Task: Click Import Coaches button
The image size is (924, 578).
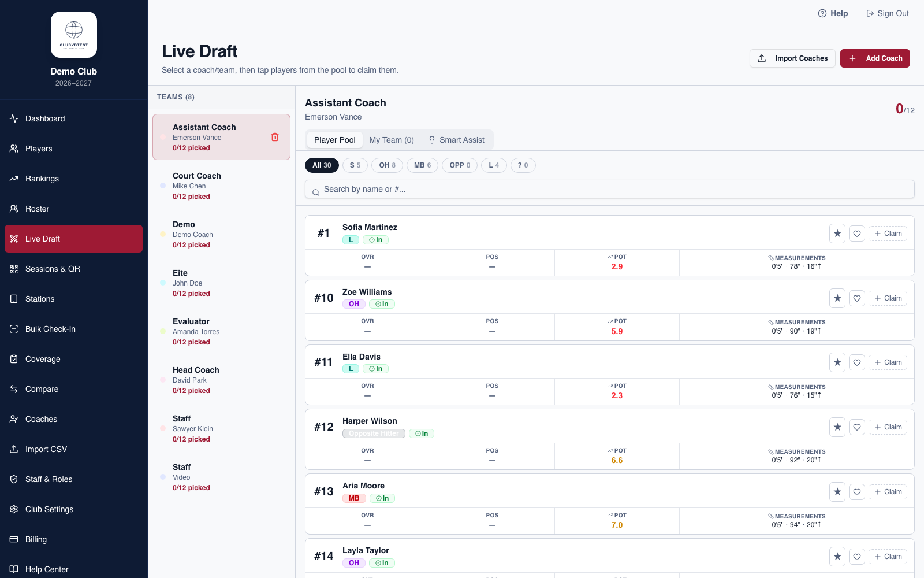Action: (x=792, y=58)
